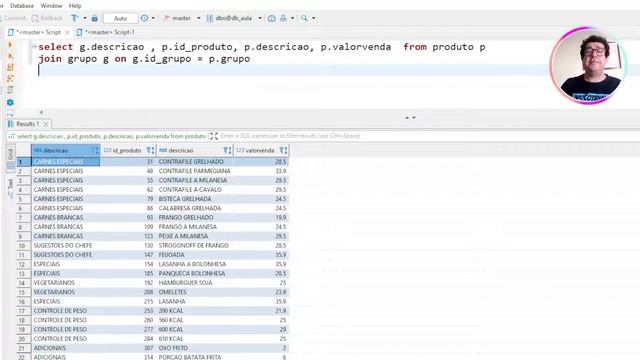Click the fourth icon in editor sidebar
The width and height of the screenshot is (640, 360).
[10, 78]
